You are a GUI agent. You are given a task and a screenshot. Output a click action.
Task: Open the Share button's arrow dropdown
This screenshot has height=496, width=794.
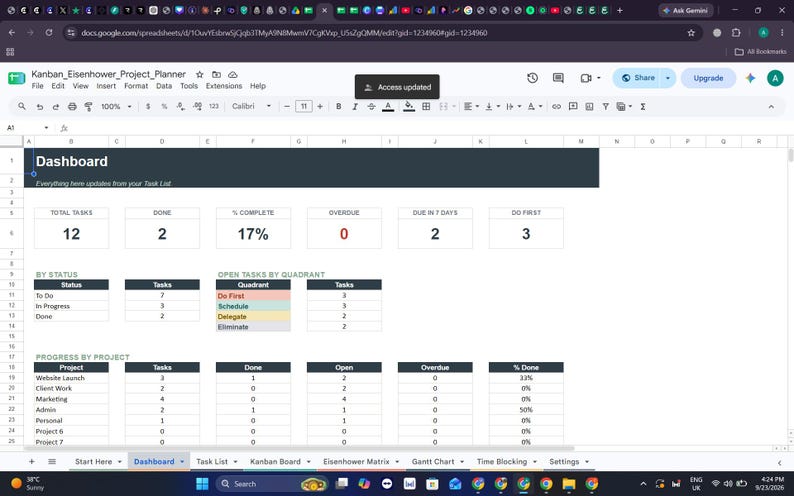[668, 78]
